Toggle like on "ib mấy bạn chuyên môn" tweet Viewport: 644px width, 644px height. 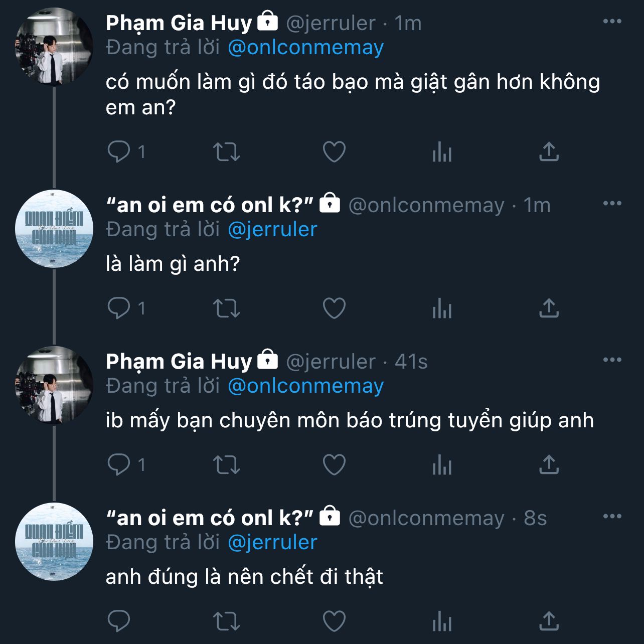coord(334,464)
